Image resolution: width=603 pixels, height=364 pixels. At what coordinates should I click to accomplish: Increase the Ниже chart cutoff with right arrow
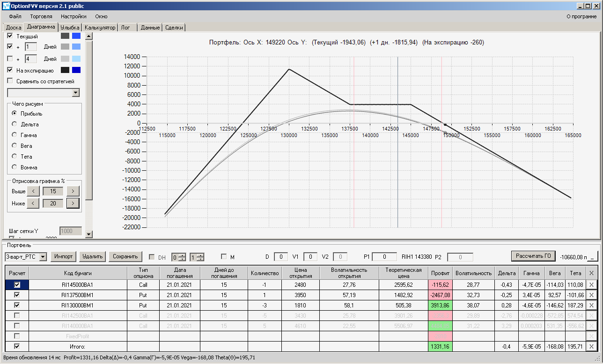click(x=73, y=203)
